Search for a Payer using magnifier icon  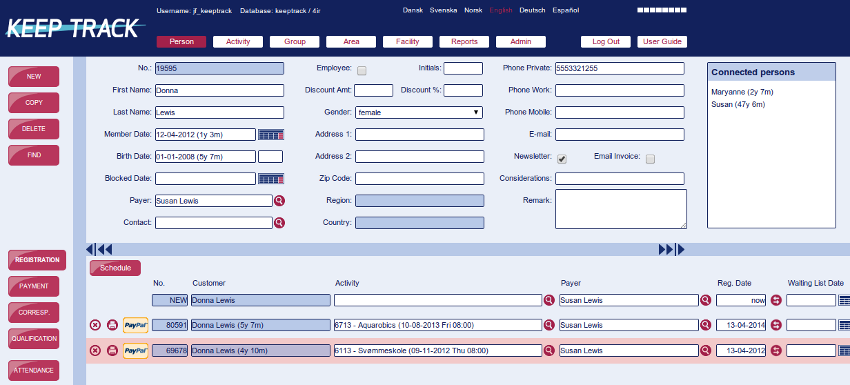pyautogui.click(x=279, y=201)
